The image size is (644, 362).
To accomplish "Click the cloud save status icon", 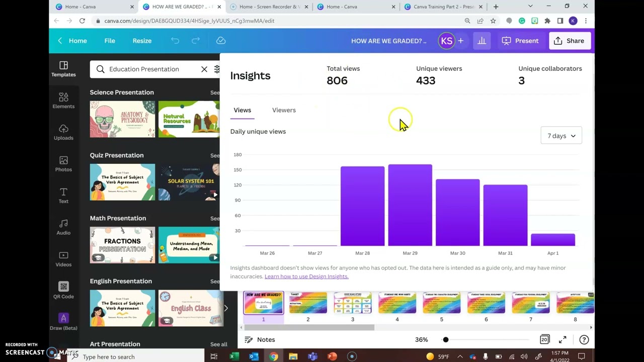I will click(x=221, y=41).
